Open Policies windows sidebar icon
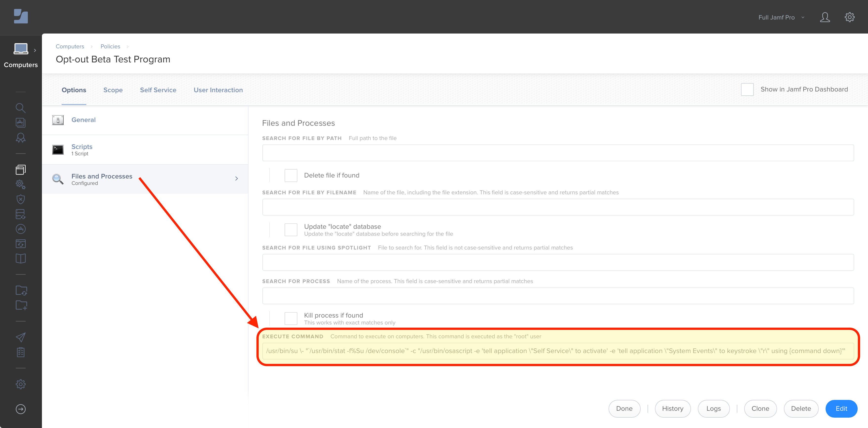Viewport: 868px width, 428px height. point(20,170)
